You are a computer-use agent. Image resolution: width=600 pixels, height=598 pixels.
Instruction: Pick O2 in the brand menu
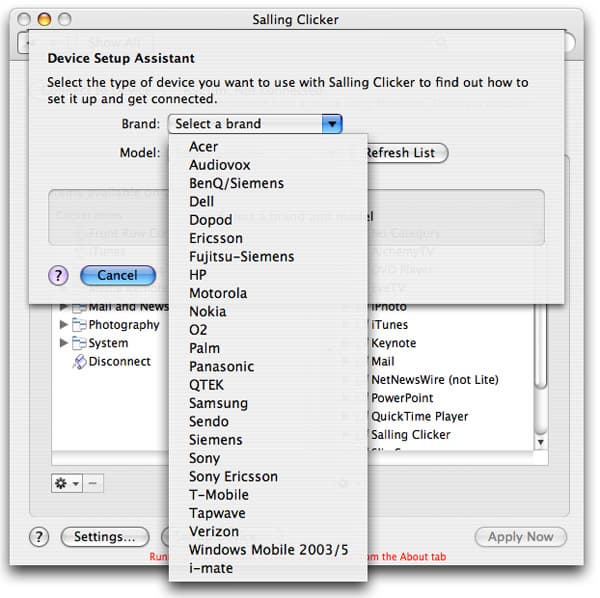pyautogui.click(x=268, y=330)
